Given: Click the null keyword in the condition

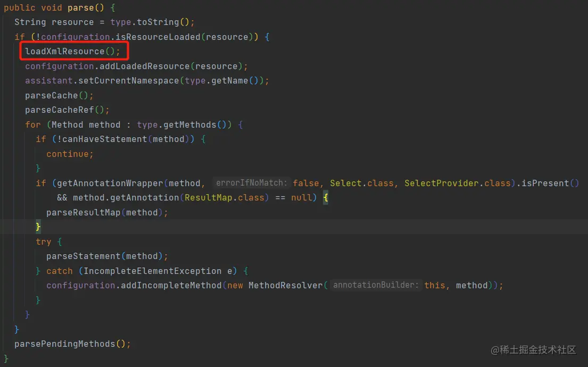Looking at the screenshot, I should [302, 197].
